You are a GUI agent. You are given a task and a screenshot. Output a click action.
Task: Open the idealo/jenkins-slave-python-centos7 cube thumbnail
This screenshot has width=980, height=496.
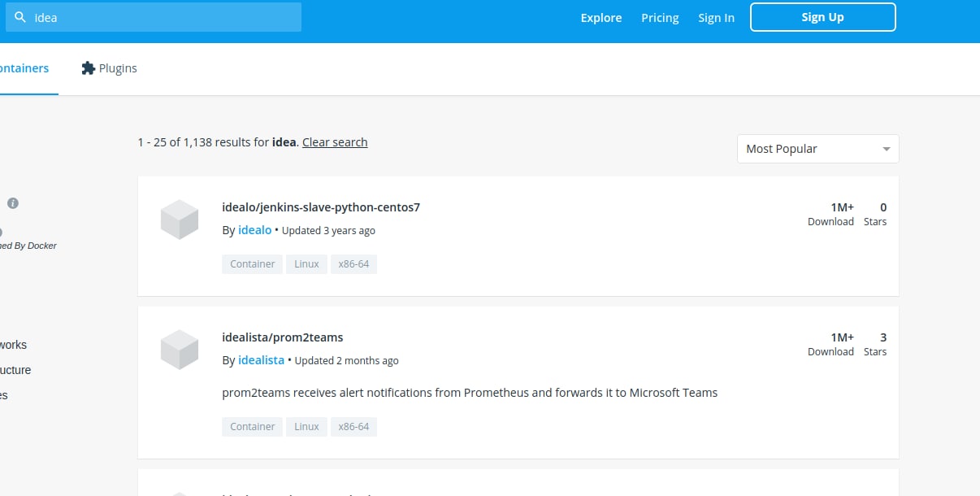[x=180, y=220]
